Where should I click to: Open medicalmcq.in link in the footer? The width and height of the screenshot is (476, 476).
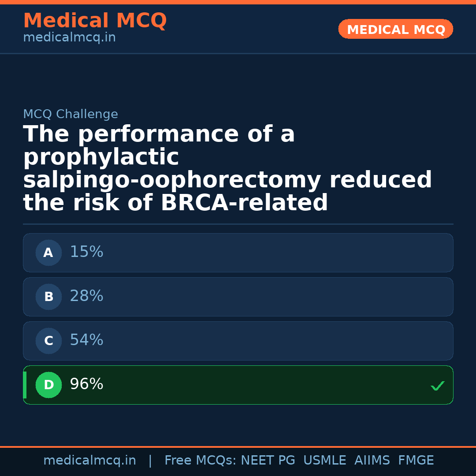click(x=89, y=461)
